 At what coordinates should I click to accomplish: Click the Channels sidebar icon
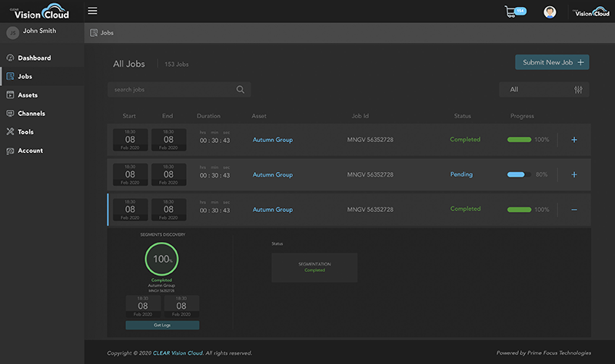click(x=10, y=114)
